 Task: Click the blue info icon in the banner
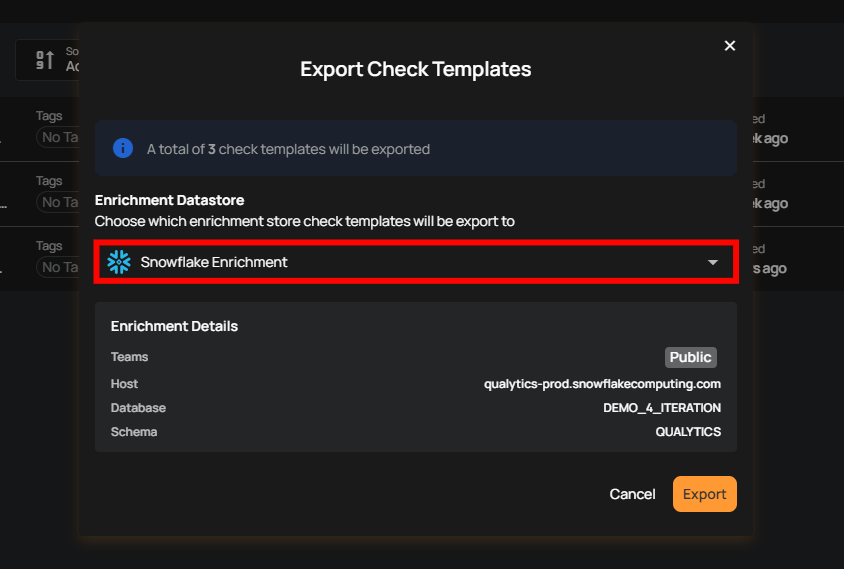[123, 149]
